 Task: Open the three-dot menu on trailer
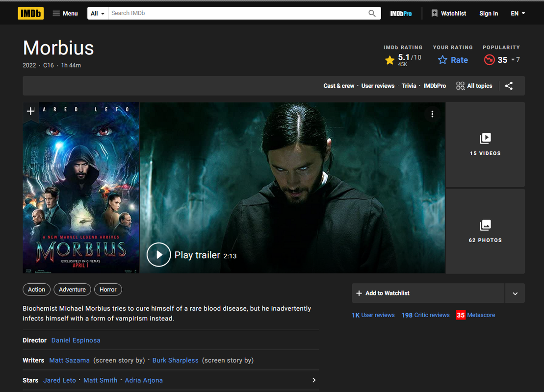point(432,114)
